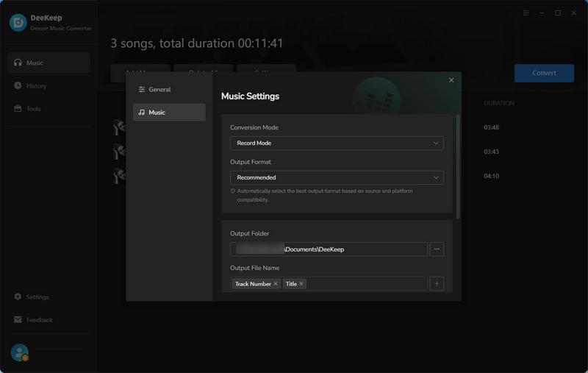Screen dimensions: 588x373
Task: Select the Music settings tab
Action: coord(169,113)
